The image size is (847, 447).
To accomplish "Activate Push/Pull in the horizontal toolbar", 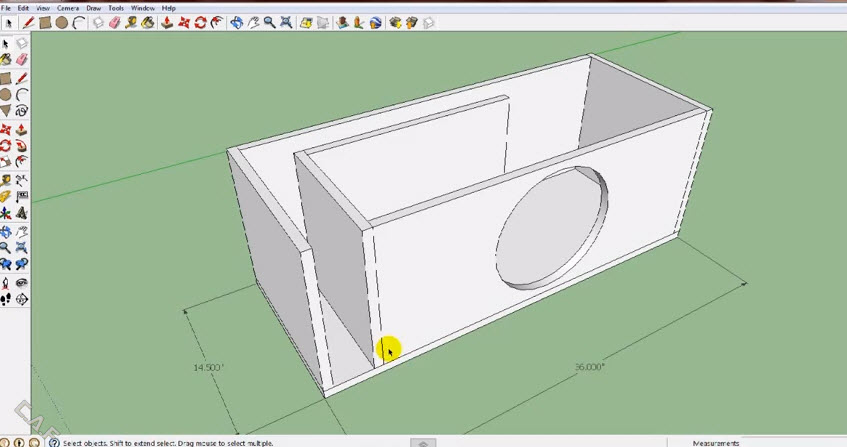I will pos(167,23).
